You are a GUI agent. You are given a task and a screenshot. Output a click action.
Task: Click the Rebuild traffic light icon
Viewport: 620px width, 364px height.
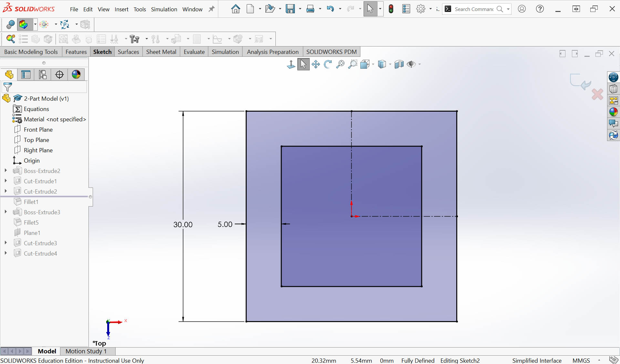pos(391,9)
